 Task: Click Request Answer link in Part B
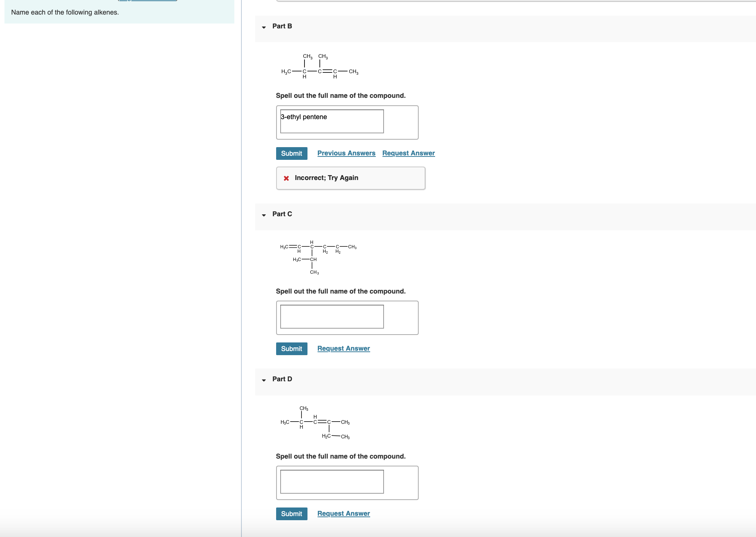408,153
